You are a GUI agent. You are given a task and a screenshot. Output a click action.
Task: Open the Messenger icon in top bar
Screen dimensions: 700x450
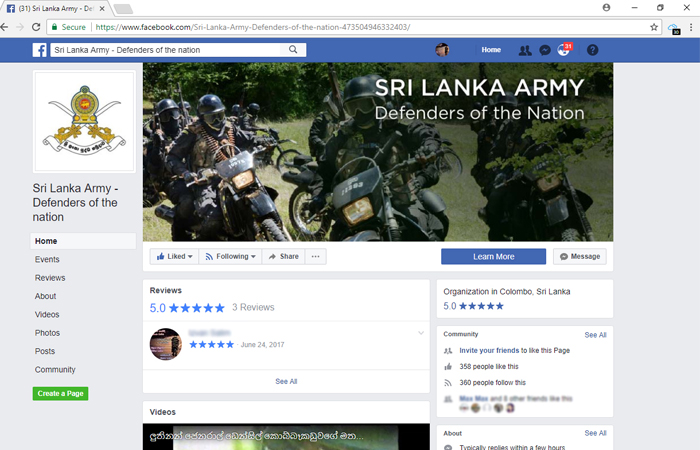point(545,50)
